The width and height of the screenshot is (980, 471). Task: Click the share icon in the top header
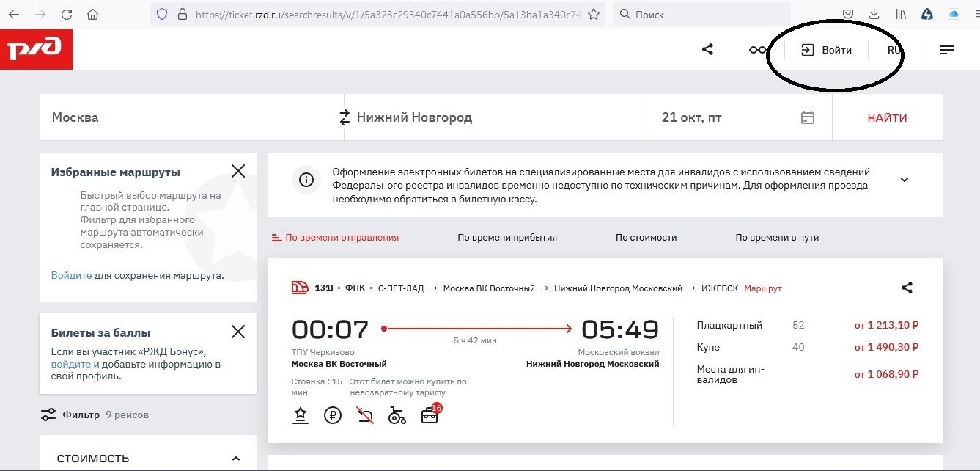707,50
